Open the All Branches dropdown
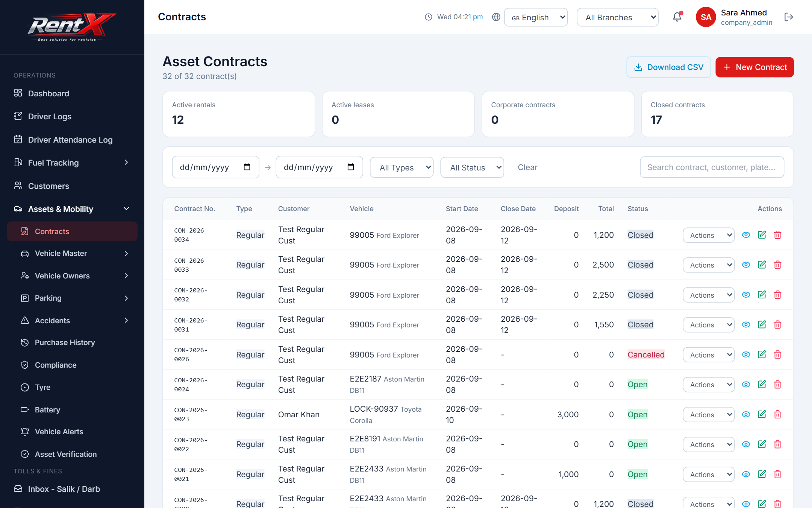This screenshot has width=812, height=508. (617, 17)
